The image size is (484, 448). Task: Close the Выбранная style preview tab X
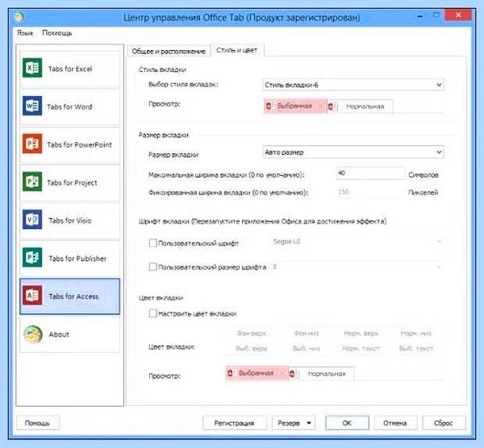pyautogui.click(x=319, y=107)
